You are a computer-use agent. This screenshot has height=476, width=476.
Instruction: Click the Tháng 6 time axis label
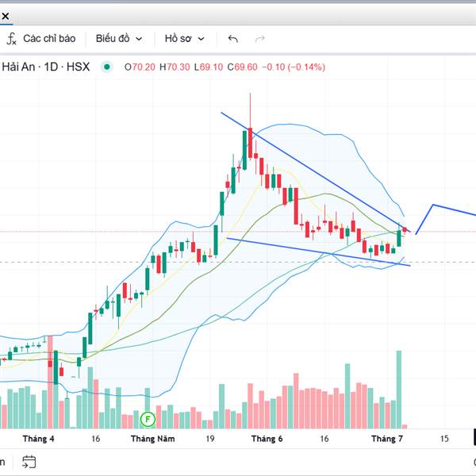point(267,439)
